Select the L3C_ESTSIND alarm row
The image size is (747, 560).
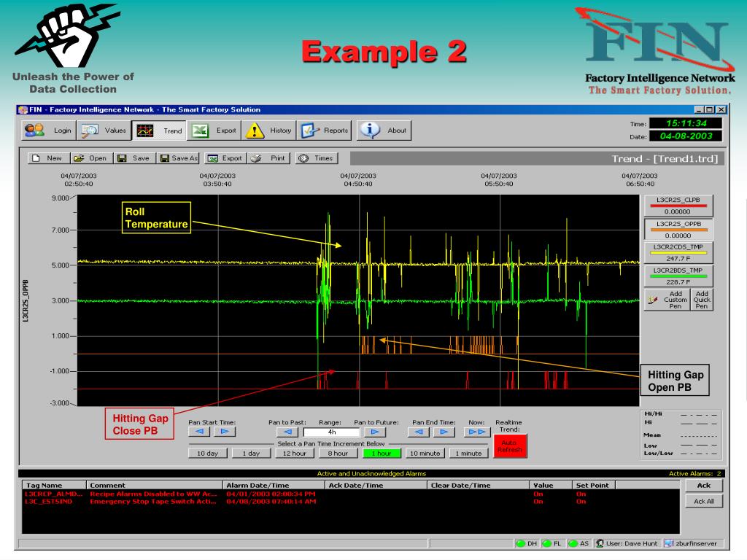(351, 502)
